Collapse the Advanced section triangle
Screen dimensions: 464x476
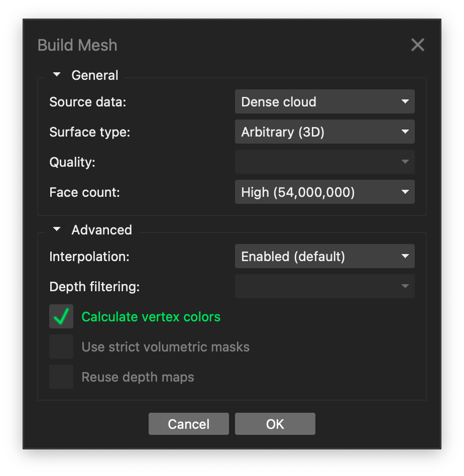57,228
